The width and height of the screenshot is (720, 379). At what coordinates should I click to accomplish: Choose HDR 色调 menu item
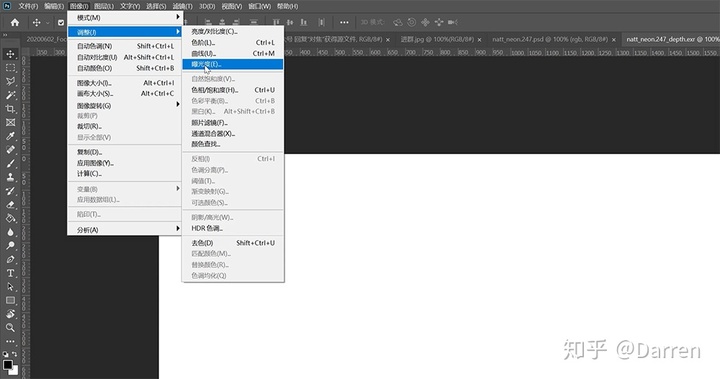[x=233, y=228]
